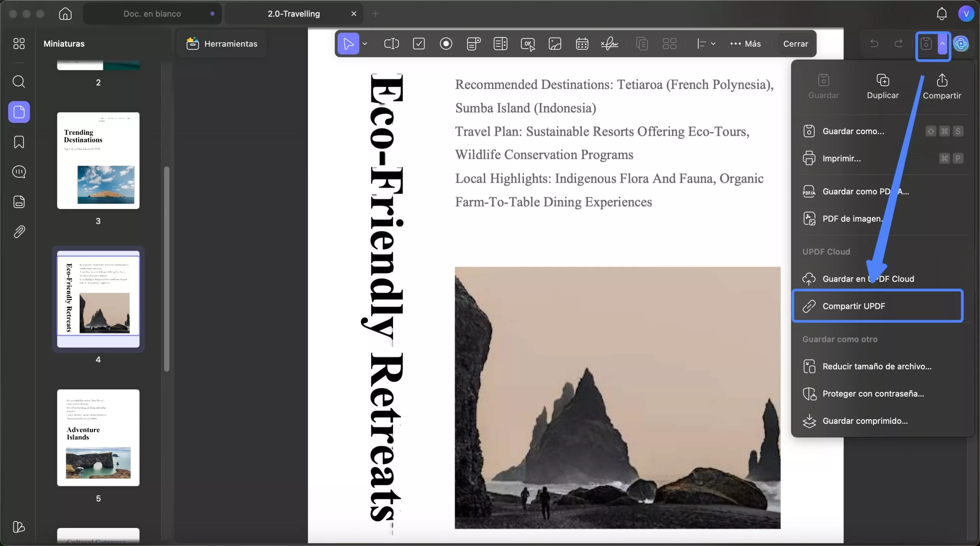This screenshot has width=980, height=546.
Task: Click Cerrar to exit form mode
Action: pos(795,44)
